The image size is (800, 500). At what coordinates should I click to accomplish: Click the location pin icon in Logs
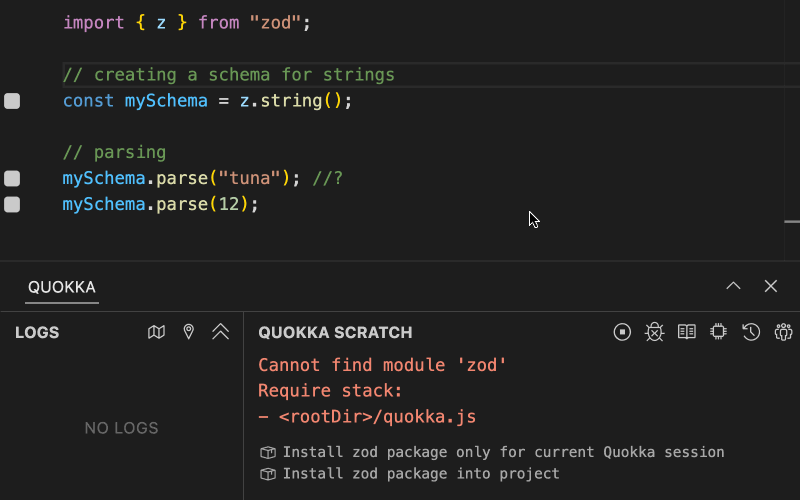tap(189, 332)
